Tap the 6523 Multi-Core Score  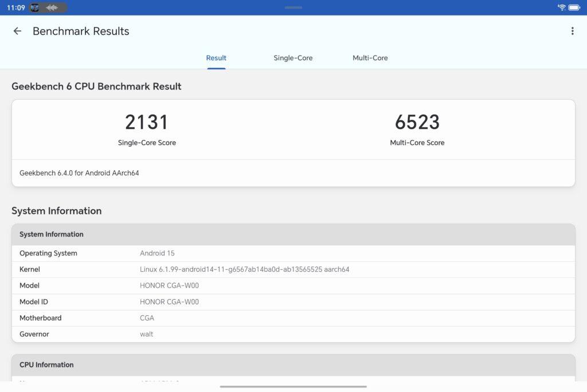click(x=417, y=123)
